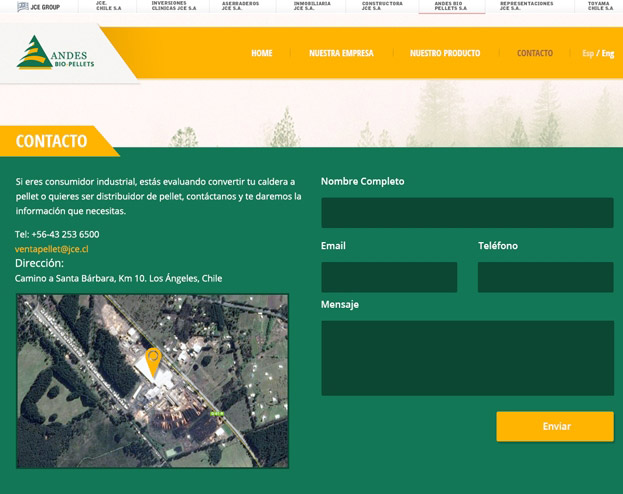The height and width of the screenshot is (494, 623).
Task: Click the orange map location pin
Action: coord(153,361)
